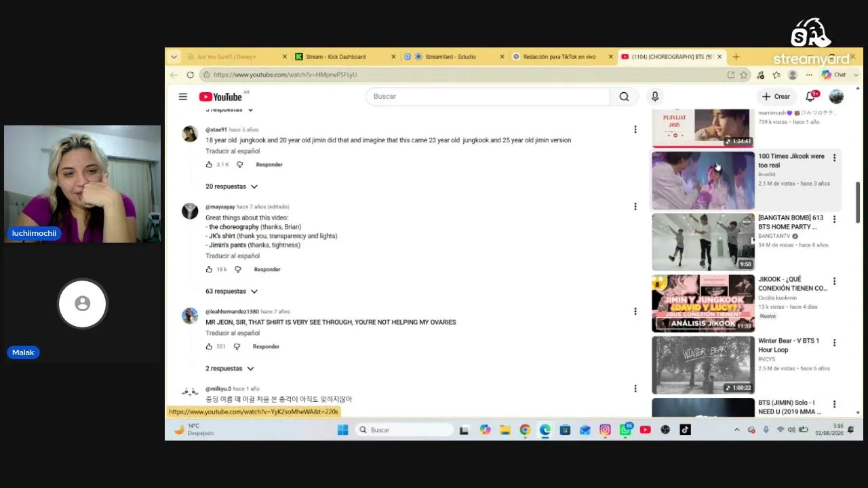Translate the @stae91 comment to Spanish
868x488 pixels.
233,151
